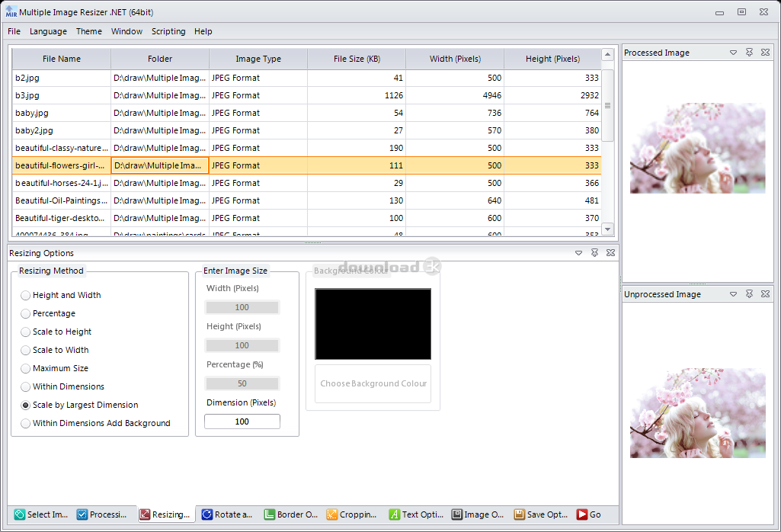Click the Processing tab checkbox icon

[82, 514]
